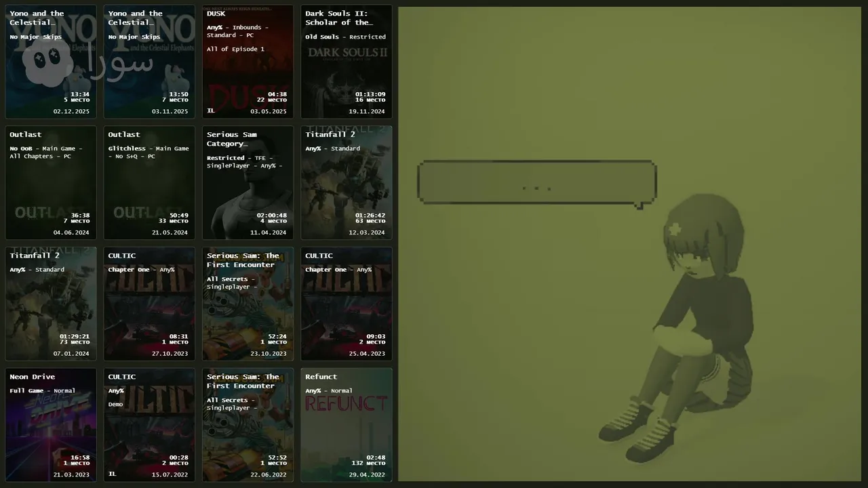Viewport: 868px width, 488px height.
Task: Click the "73 место" rank text
Action: point(75,342)
